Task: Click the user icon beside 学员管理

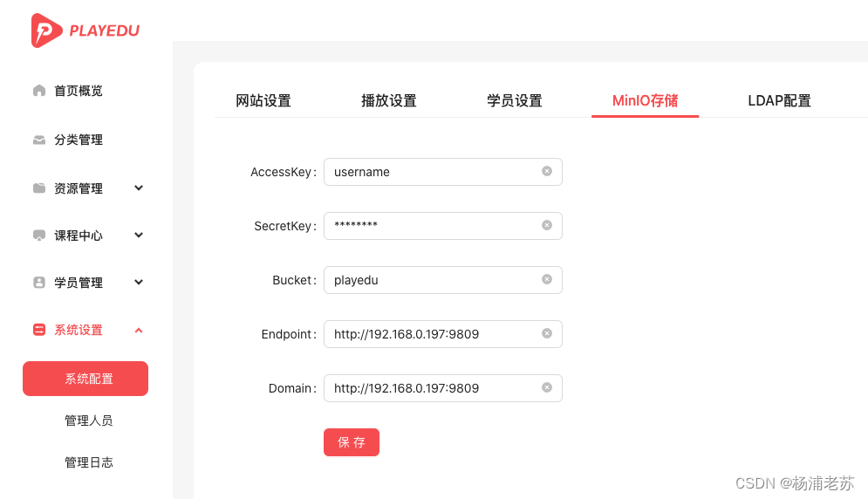Action: (38, 283)
